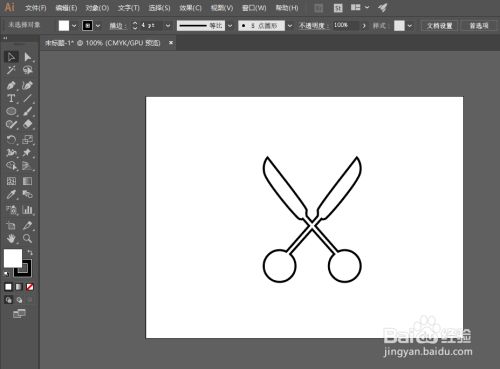Select the Type tool
The image size is (500, 369).
(11, 98)
